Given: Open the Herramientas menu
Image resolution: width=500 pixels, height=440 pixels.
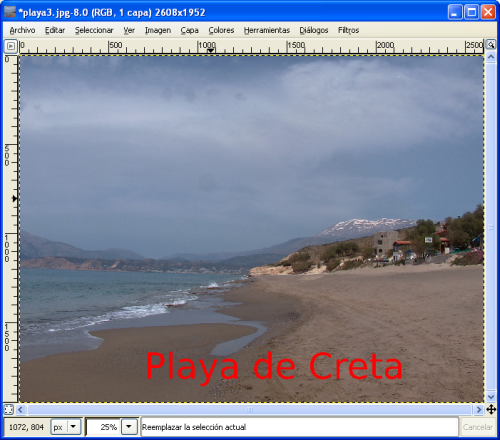Looking at the screenshot, I should (267, 30).
